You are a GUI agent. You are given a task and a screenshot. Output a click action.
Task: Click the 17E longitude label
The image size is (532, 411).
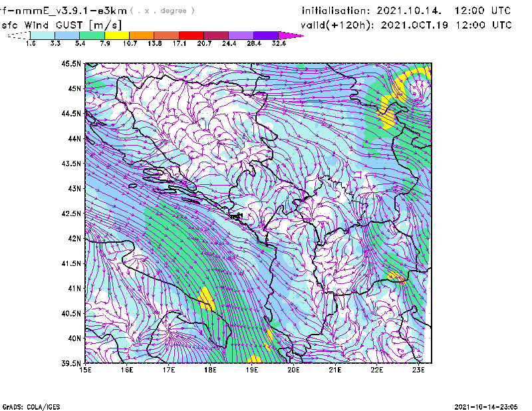[x=169, y=370]
